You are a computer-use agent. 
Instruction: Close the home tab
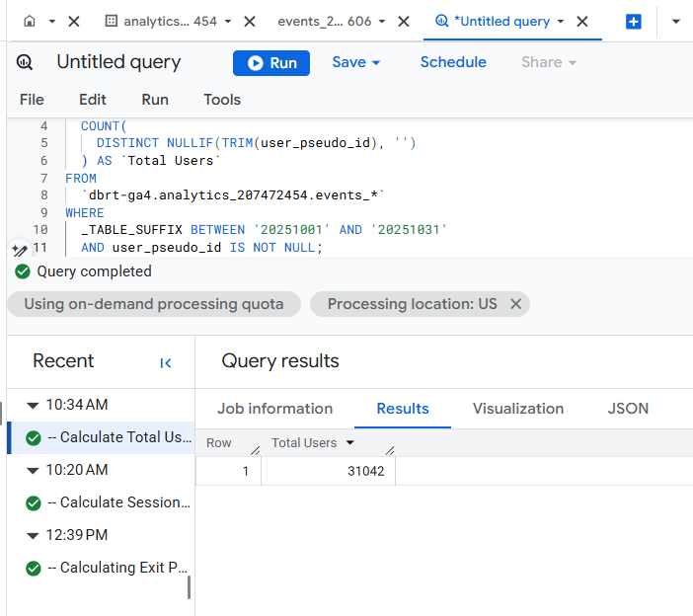pos(74,21)
